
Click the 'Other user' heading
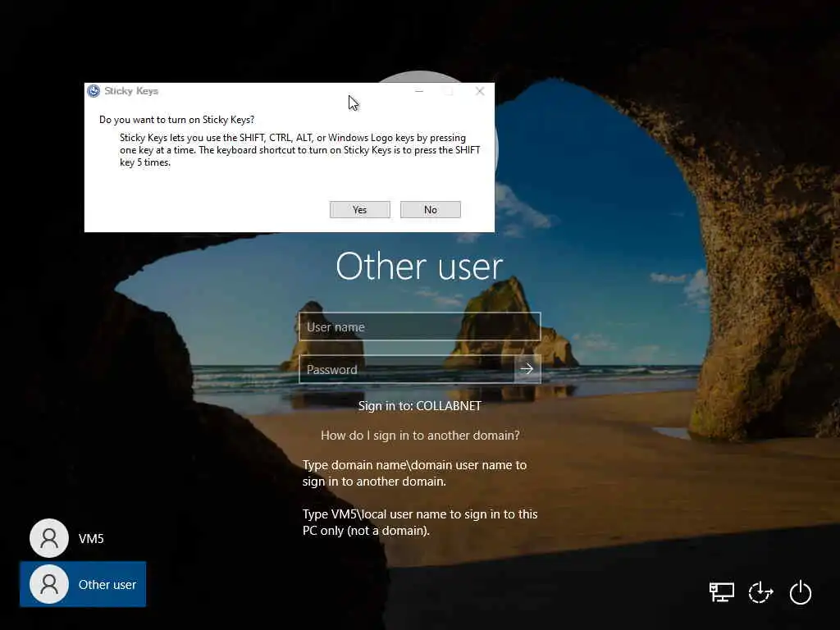pyautogui.click(x=419, y=267)
